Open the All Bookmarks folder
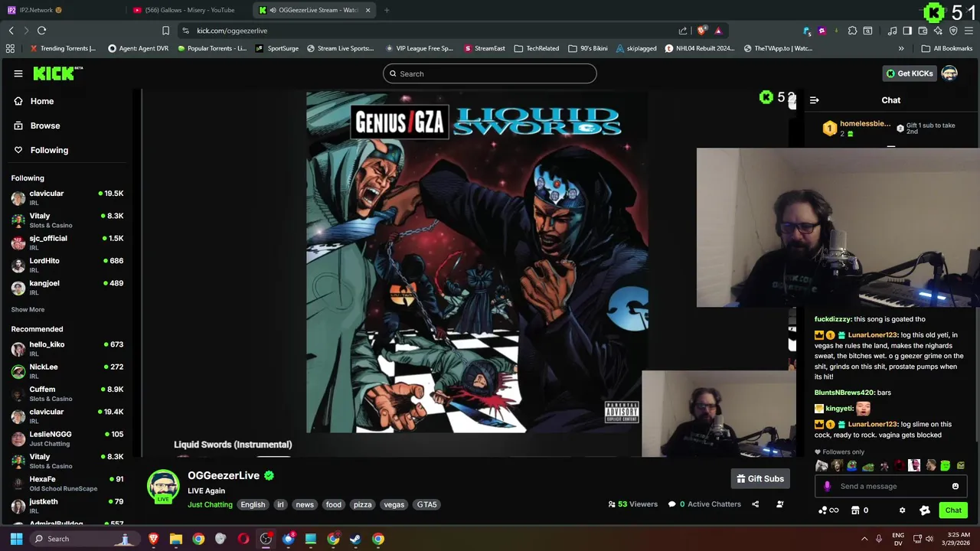980x551 pixels. [x=947, y=48]
